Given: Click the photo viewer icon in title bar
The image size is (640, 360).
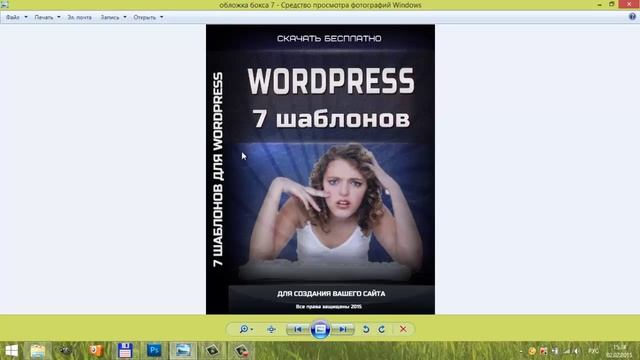Looking at the screenshot, I should [4, 5].
